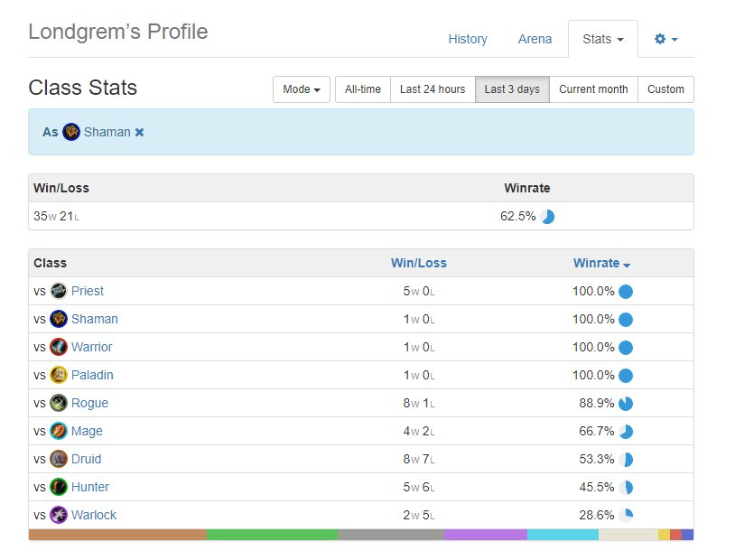Remove the Shaman filter with the X icon

(139, 132)
